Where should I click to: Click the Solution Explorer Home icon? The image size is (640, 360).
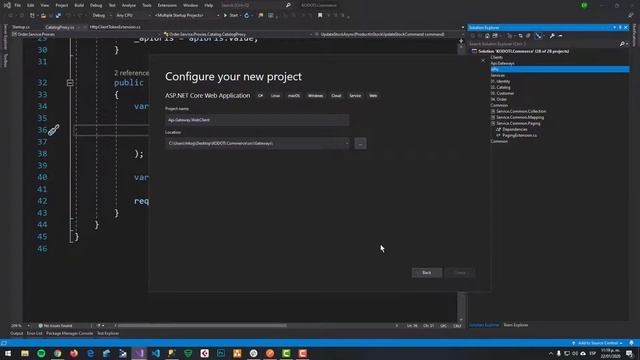(x=487, y=36)
